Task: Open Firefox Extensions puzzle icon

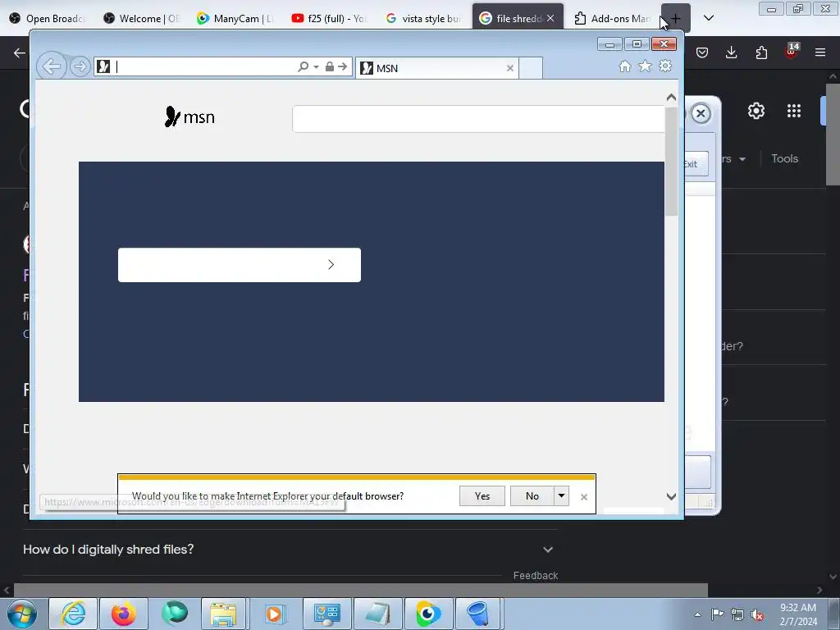Action: 761,52
